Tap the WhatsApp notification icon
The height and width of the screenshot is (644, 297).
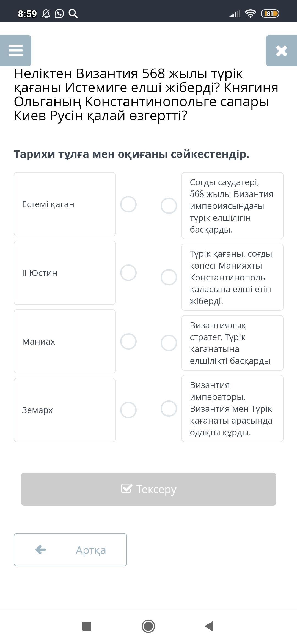tap(59, 13)
